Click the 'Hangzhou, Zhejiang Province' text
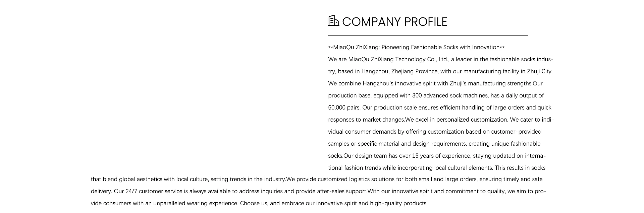 pyautogui.click(x=399, y=71)
